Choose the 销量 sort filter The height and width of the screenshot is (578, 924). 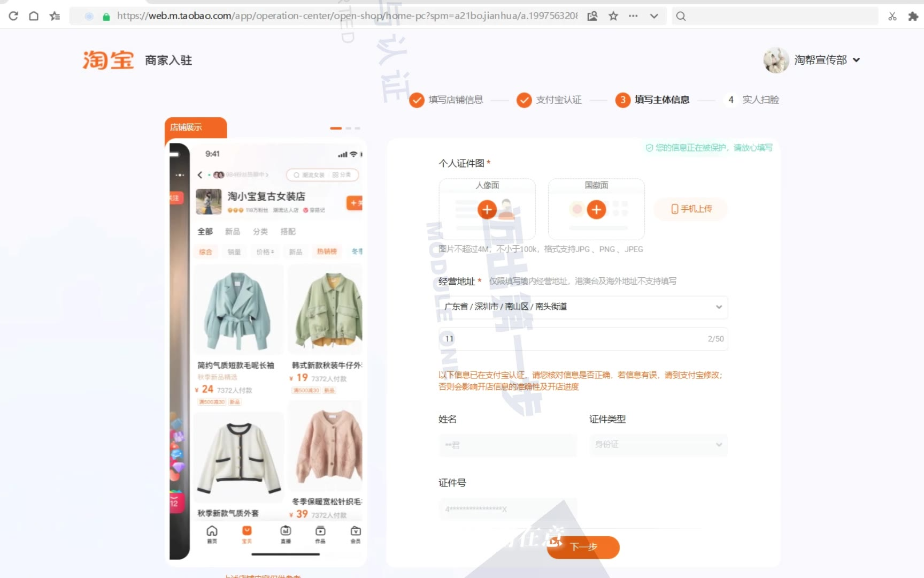[234, 252]
